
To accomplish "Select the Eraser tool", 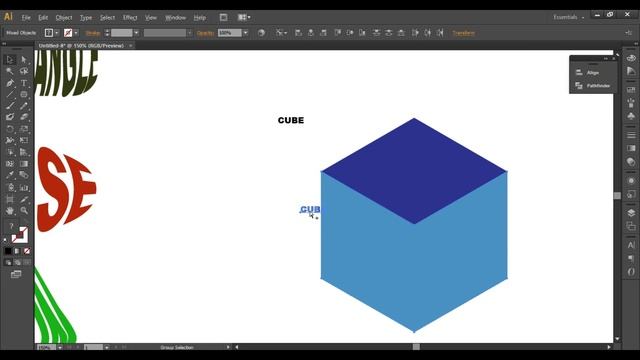I will (24, 117).
